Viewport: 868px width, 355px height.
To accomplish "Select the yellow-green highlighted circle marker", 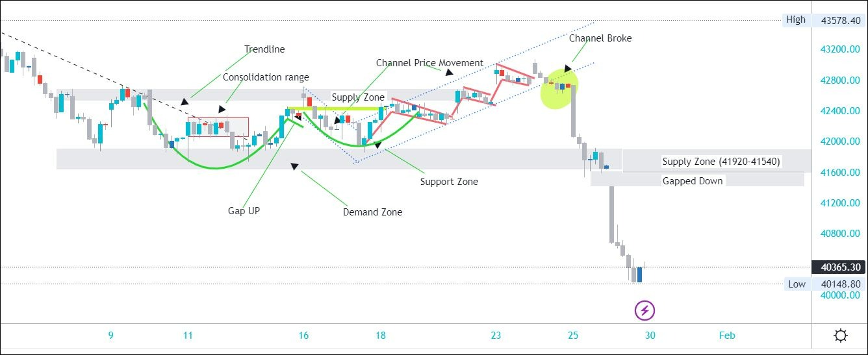I will tap(559, 89).
